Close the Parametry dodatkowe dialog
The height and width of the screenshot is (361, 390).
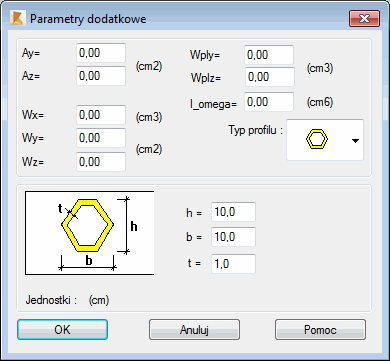coord(364,18)
